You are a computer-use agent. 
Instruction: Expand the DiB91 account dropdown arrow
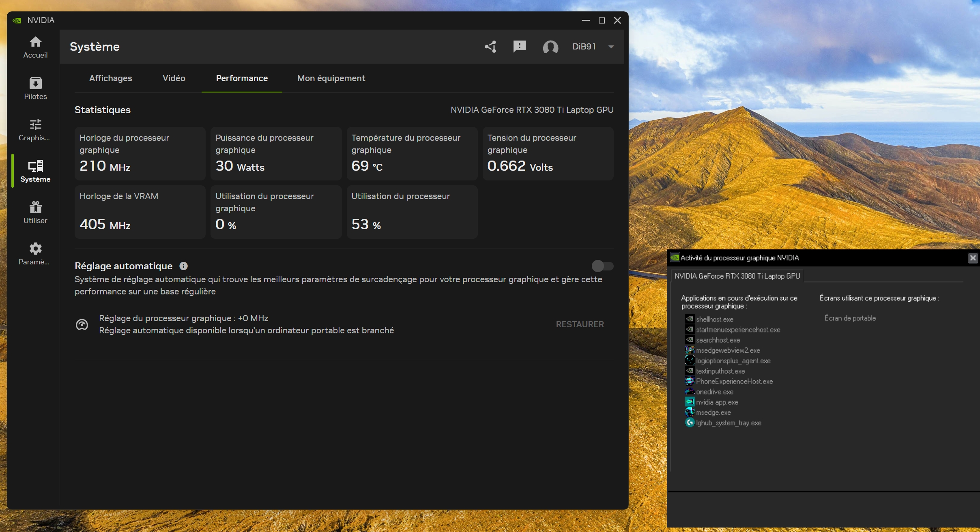coord(611,47)
